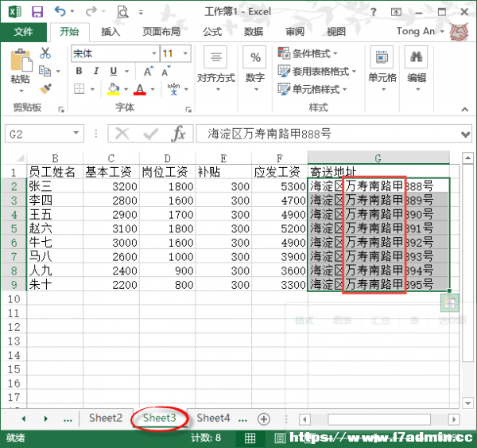Expand the formula bar
Viewport: 477px width, 448px height.
click(465, 134)
